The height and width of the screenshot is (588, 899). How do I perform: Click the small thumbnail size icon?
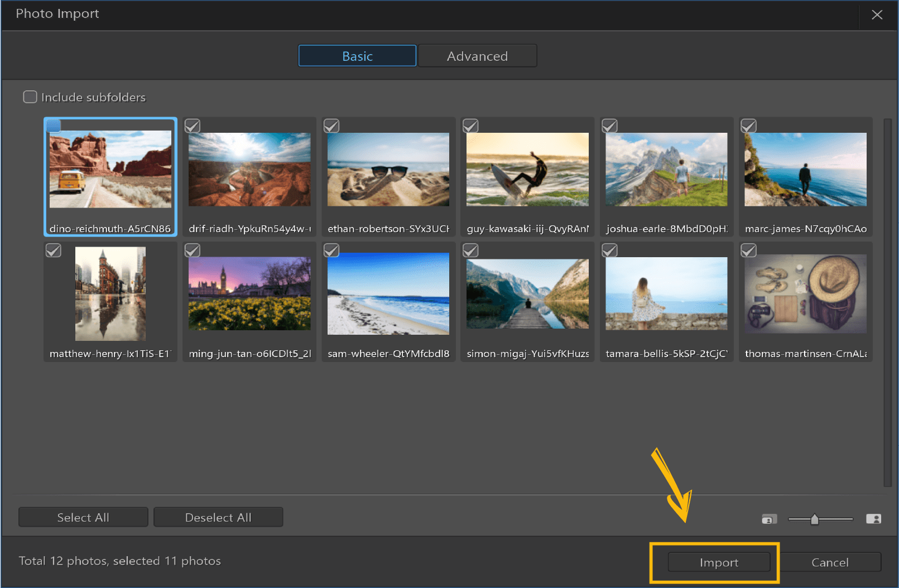click(768, 518)
